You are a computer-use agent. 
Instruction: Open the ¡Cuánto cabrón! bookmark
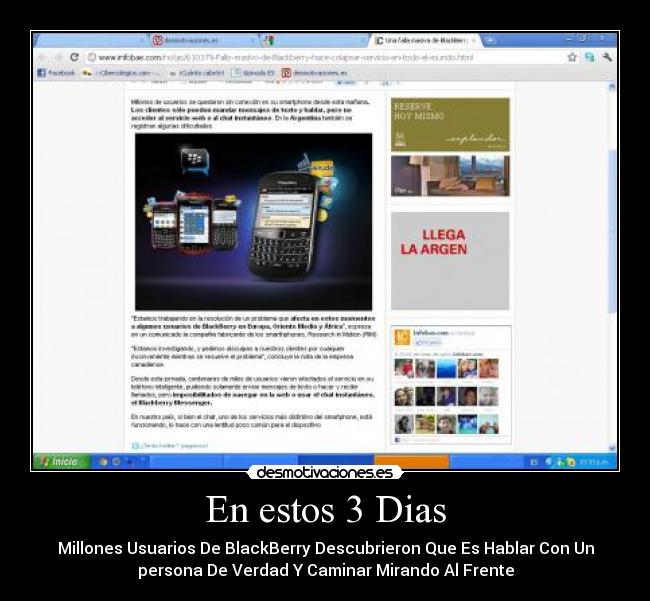pyautogui.click(x=197, y=73)
